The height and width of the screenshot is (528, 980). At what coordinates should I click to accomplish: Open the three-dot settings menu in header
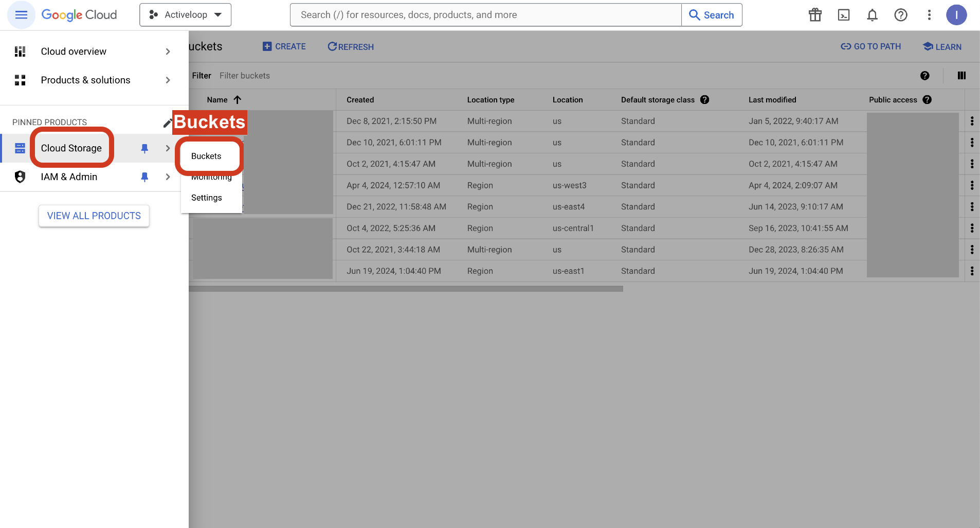click(x=929, y=15)
